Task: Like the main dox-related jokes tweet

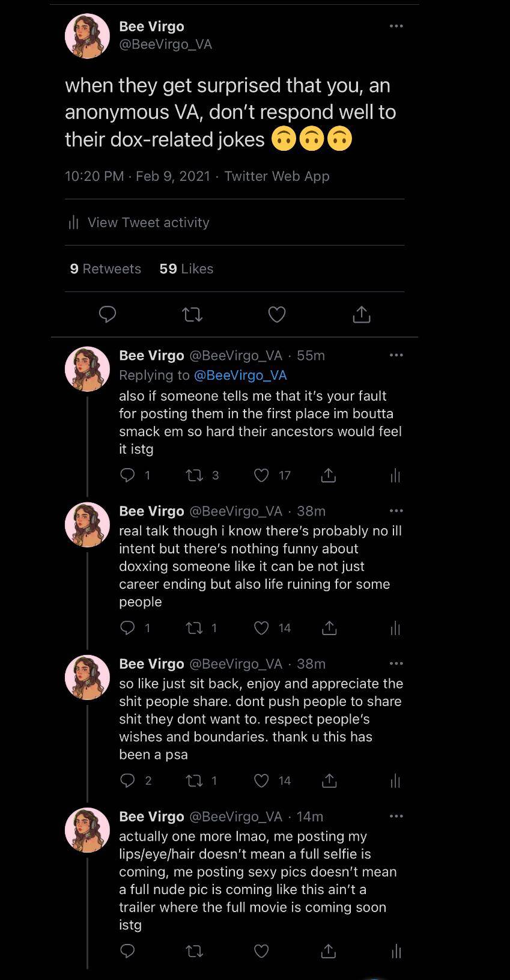Action: (x=276, y=314)
